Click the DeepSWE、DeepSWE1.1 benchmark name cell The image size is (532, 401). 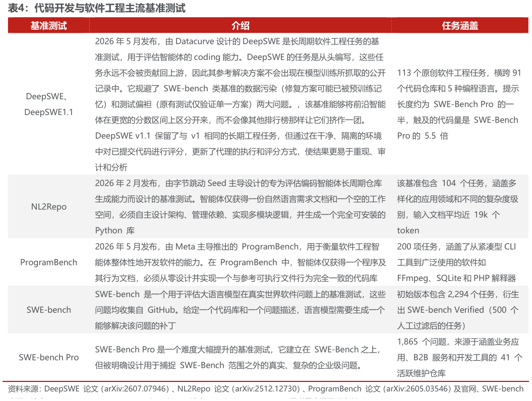48,104
